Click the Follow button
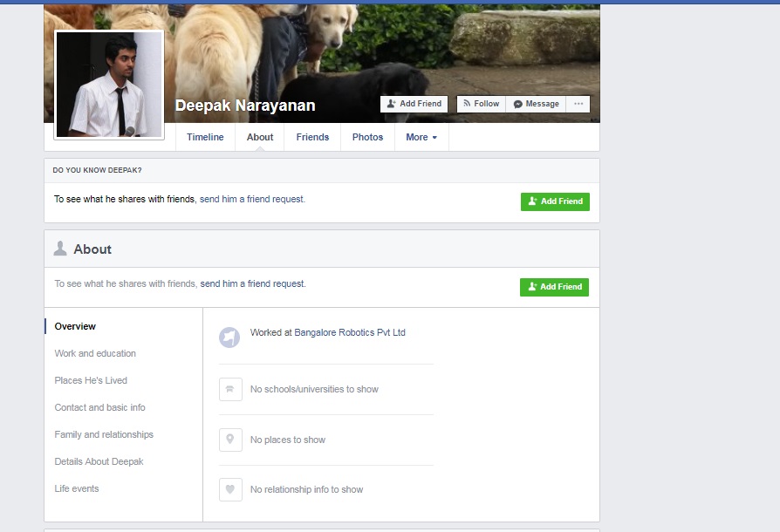The image size is (780, 532). (481, 104)
